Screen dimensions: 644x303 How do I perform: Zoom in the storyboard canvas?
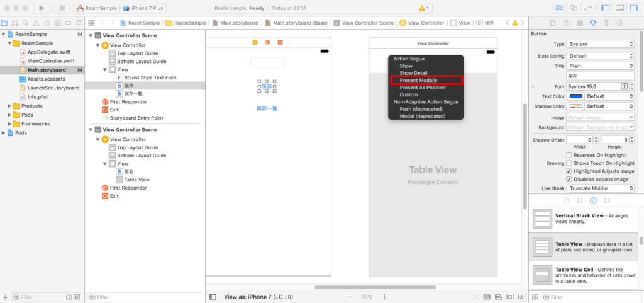(384, 297)
